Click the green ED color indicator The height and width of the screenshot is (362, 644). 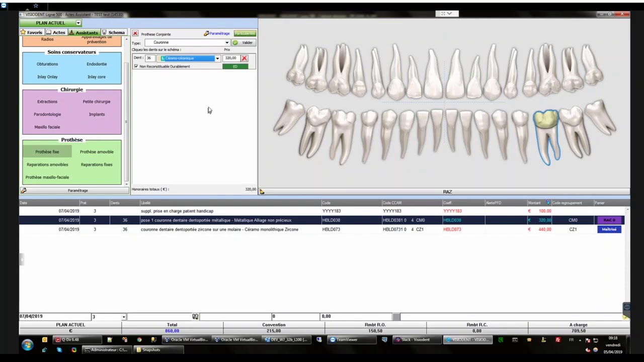click(235, 66)
